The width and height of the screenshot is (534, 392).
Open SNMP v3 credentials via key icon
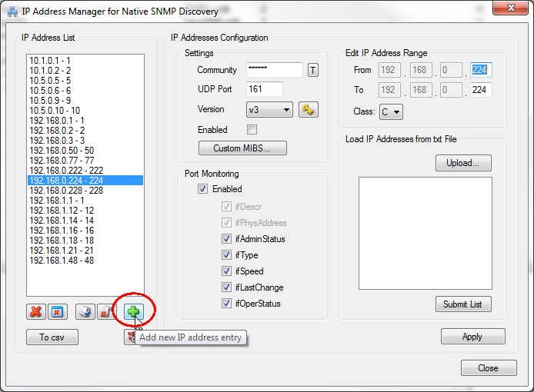308,110
